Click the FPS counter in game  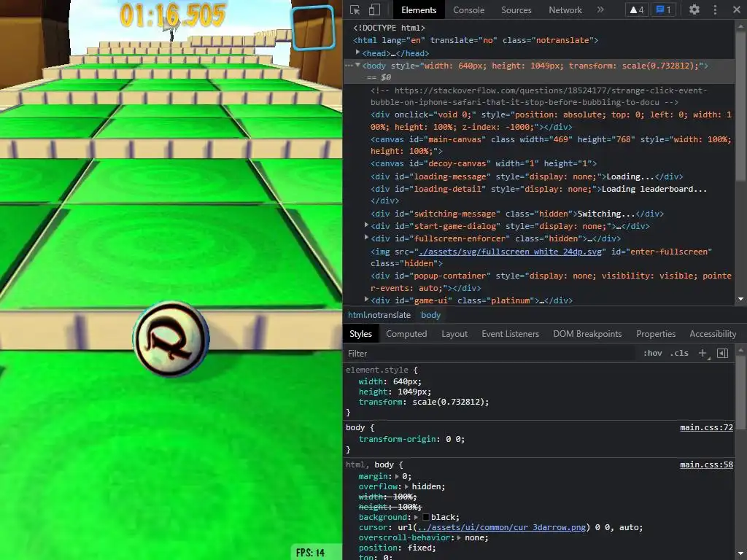tap(310, 553)
